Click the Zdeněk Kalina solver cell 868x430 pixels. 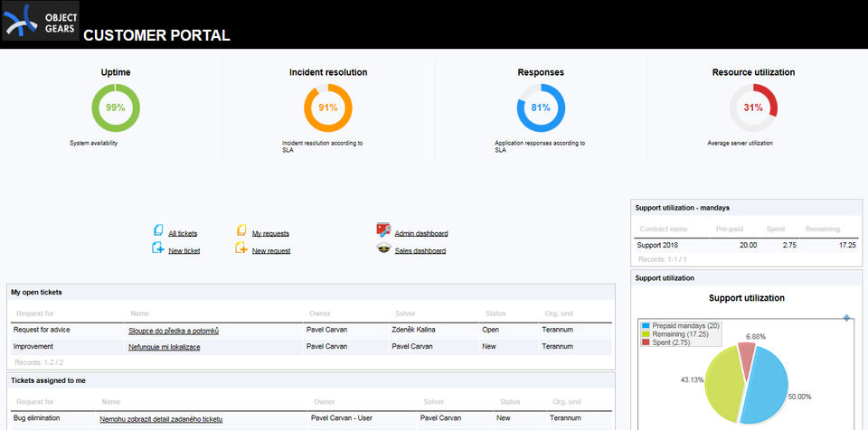point(413,330)
